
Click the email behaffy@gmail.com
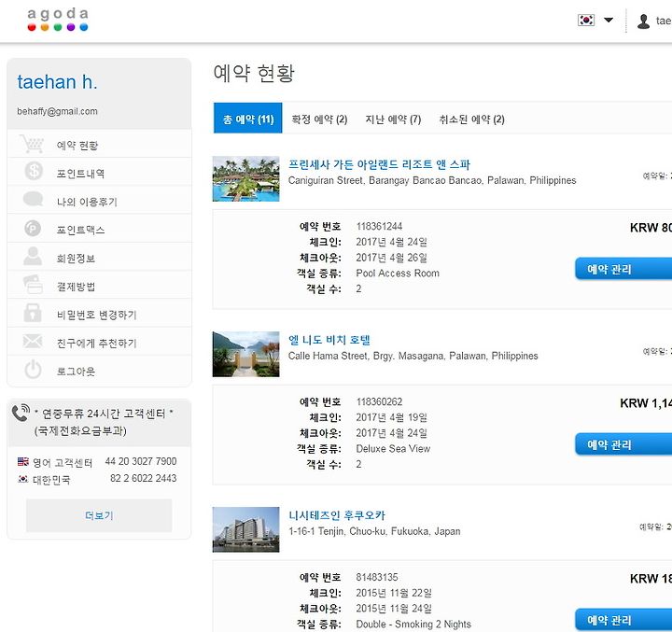tap(58, 111)
